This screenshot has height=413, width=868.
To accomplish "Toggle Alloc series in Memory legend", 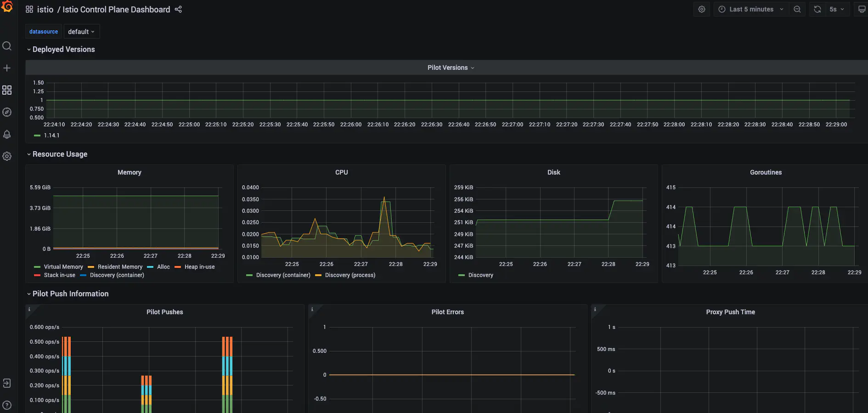I will [163, 267].
